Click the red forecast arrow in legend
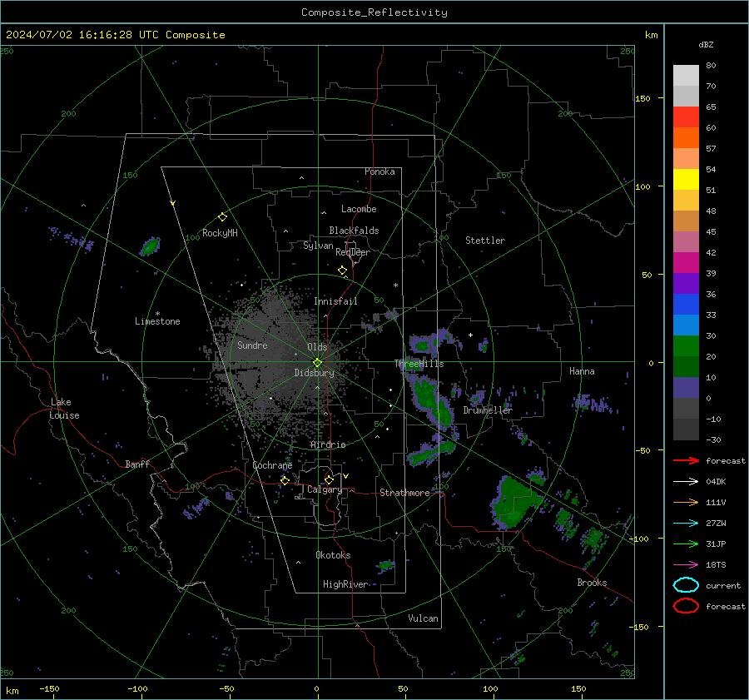Viewport: 749px width, 700px height. pyautogui.click(x=686, y=460)
